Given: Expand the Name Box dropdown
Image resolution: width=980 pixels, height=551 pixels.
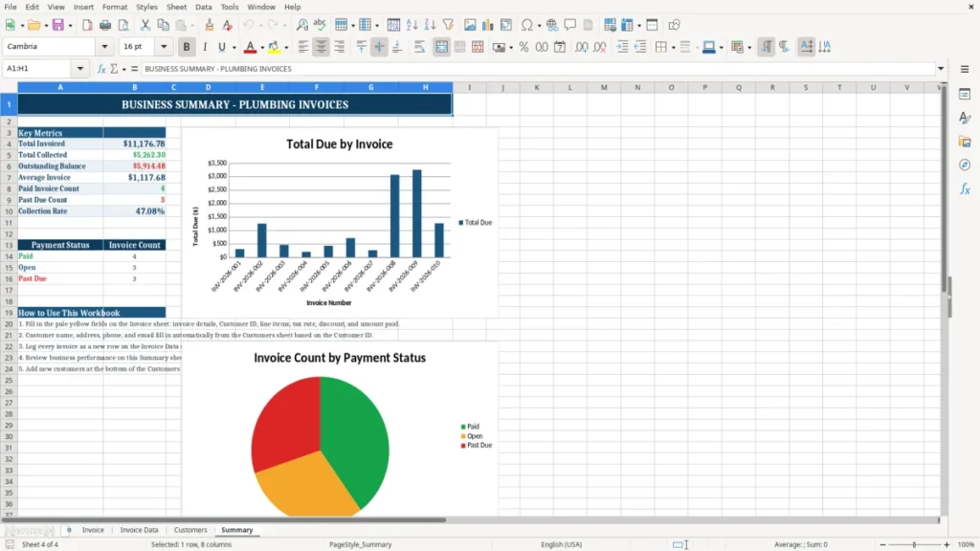Looking at the screenshot, I should (80, 69).
